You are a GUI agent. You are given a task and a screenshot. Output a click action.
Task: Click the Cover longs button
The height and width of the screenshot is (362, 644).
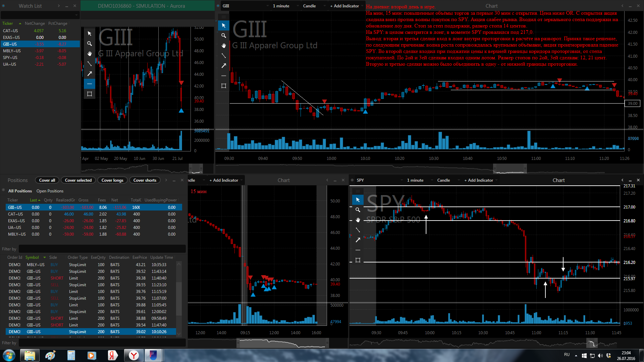[112, 180]
